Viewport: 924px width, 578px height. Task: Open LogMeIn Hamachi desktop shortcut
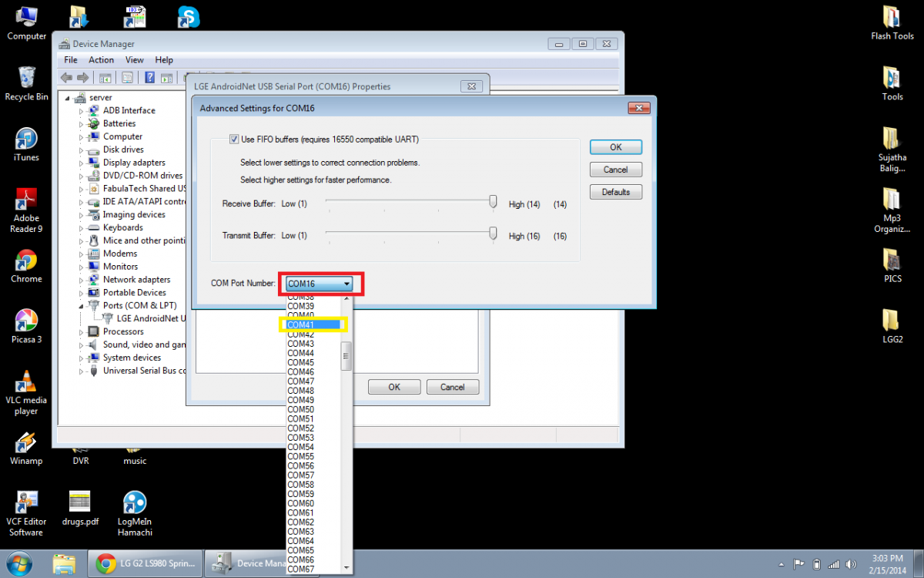[135, 504]
